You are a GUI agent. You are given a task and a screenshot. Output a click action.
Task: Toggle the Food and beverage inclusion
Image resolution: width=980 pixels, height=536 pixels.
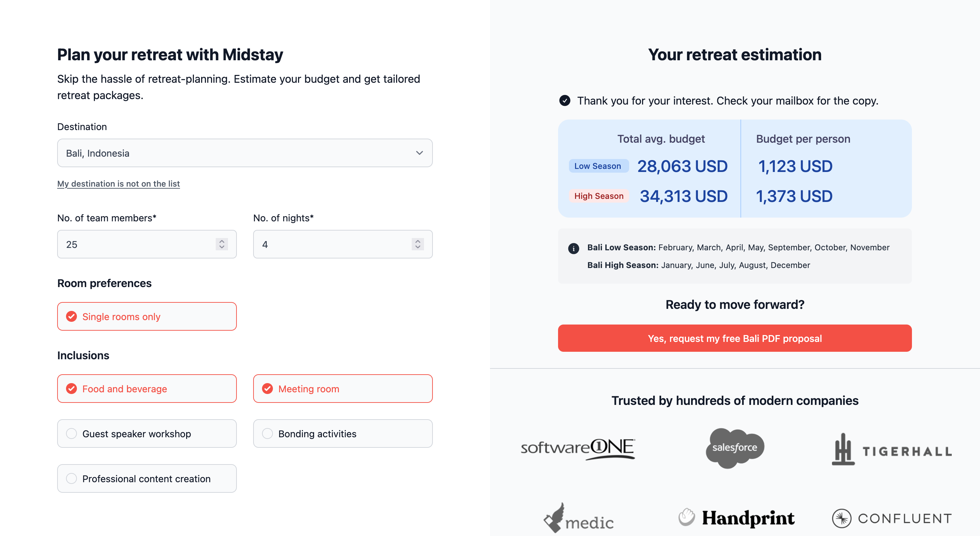click(x=147, y=389)
